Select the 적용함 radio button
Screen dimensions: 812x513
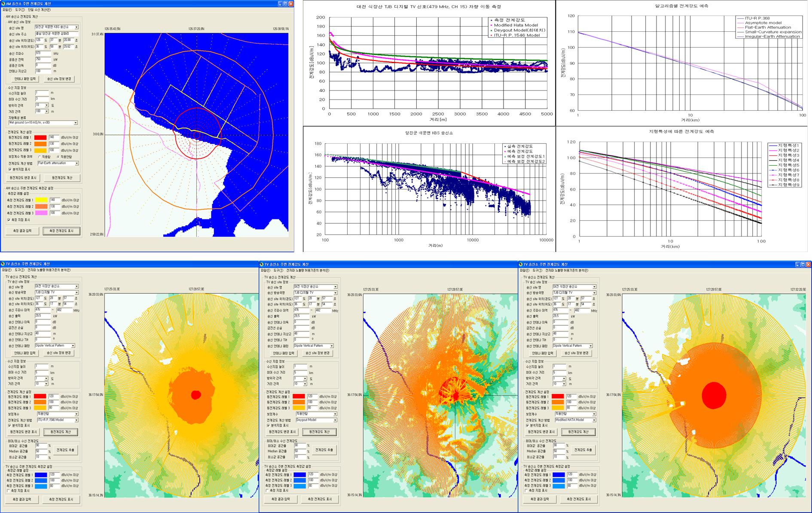40,157
